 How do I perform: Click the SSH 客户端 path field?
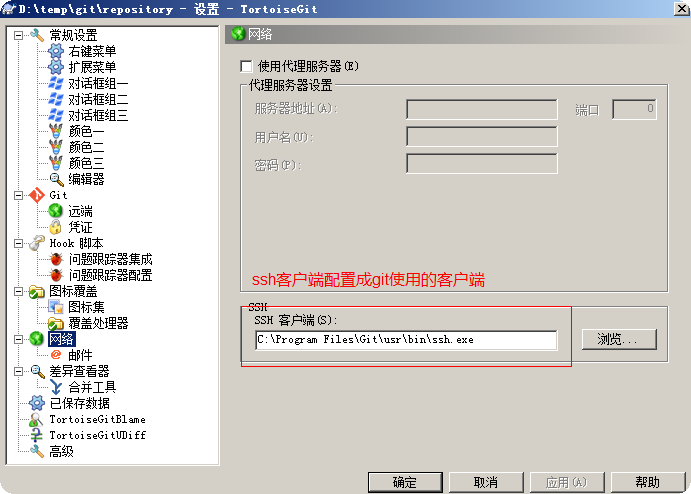click(x=406, y=340)
